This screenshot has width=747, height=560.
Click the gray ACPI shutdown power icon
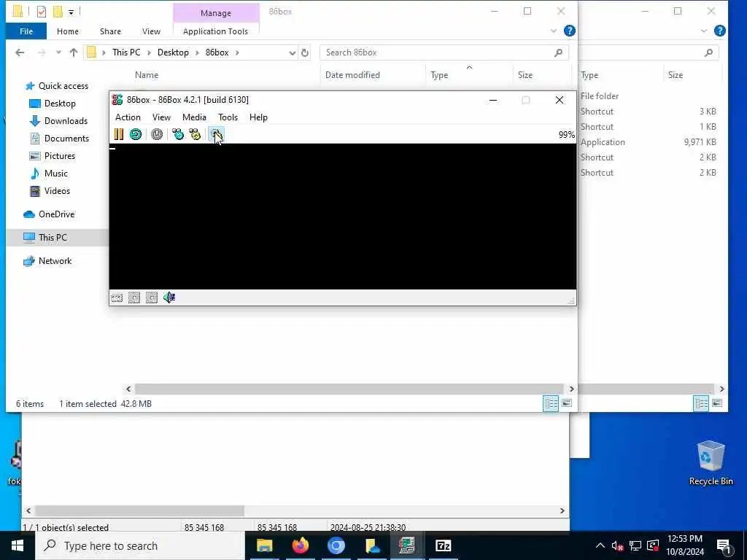(x=157, y=134)
